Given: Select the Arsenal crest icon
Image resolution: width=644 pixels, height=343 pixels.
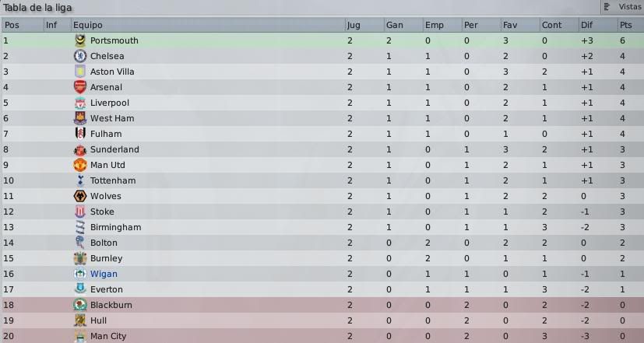Looking at the screenshot, I should coord(80,87).
